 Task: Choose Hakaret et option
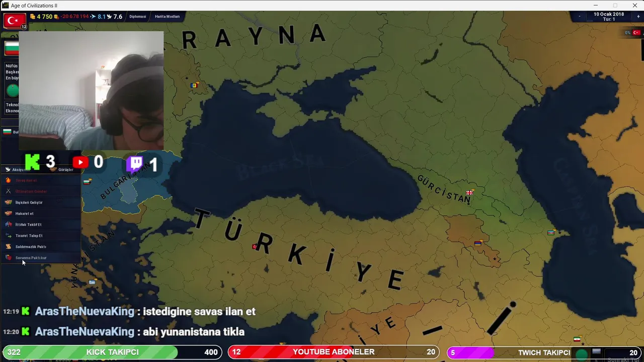[40, 214]
